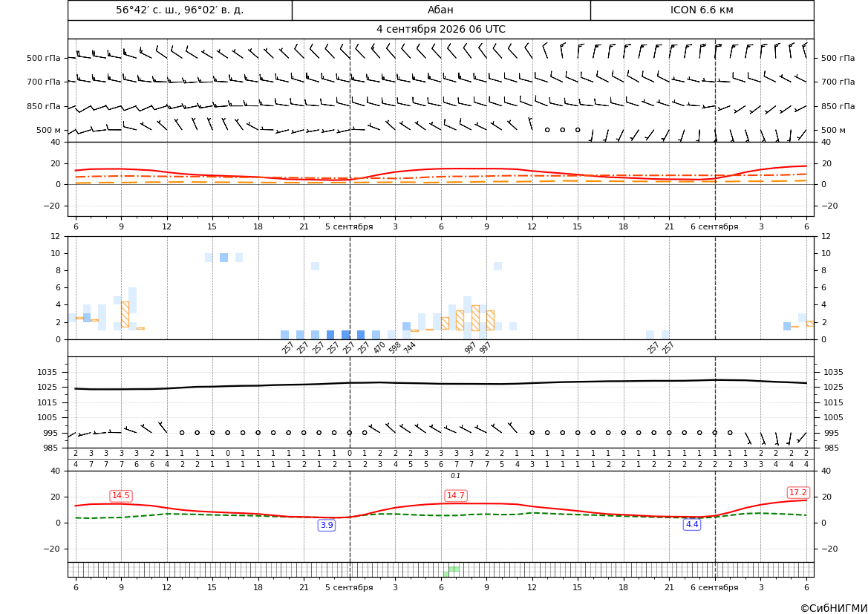Click the blue 3.9 minimum temperature label
This screenshot has height=614, width=868.
point(327,525)
